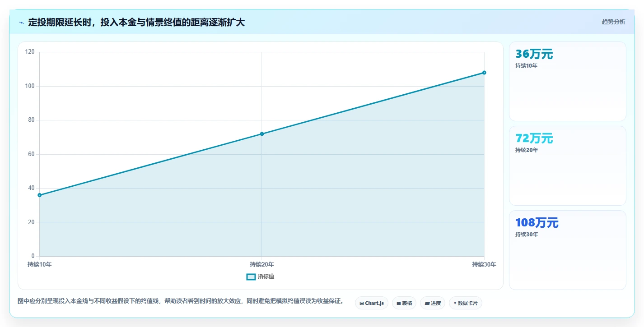Screen dimensions: 644x327
Task: Select the 持续10年 data point
Action: pyautogui.click(x=40, y=195)
